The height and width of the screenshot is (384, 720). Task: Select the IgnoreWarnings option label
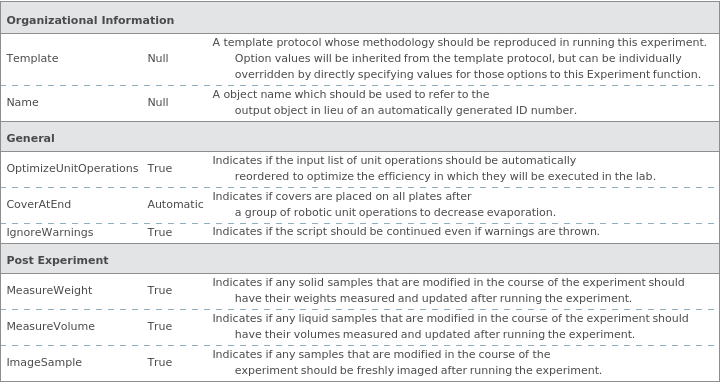tap(50, 232)
